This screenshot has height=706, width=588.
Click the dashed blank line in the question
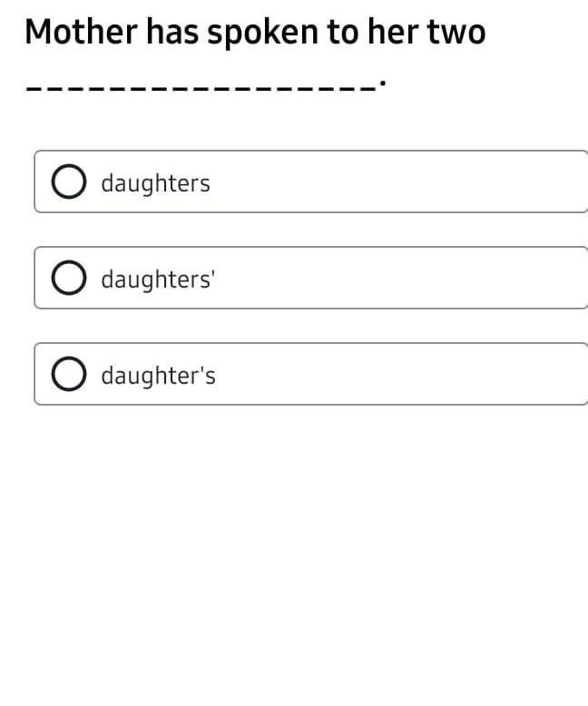click(200, 90)
